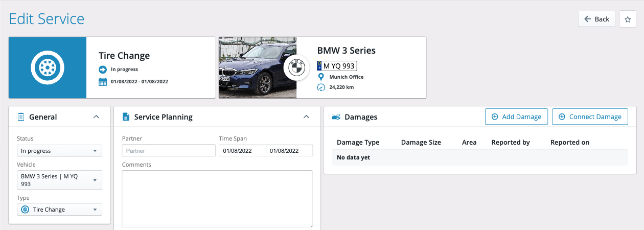Screen dimensions: 644x230
Task: Click the No data yet row
Action: point(480,157)
